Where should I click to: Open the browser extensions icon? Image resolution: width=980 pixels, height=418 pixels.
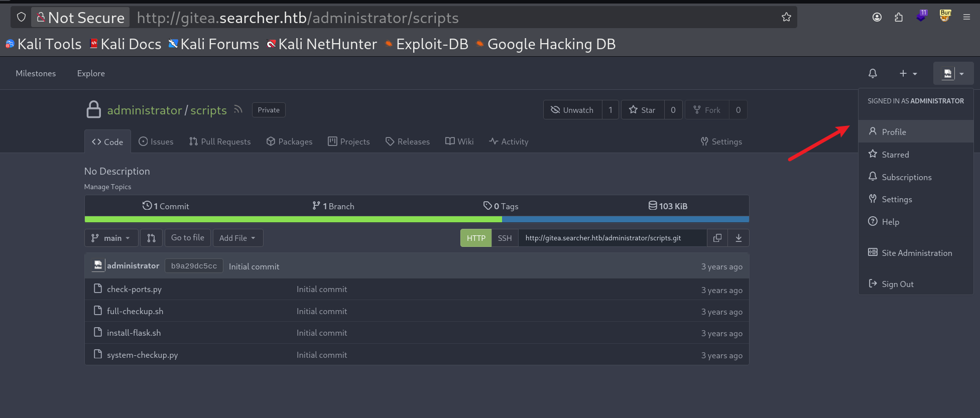tap(899, 17)
